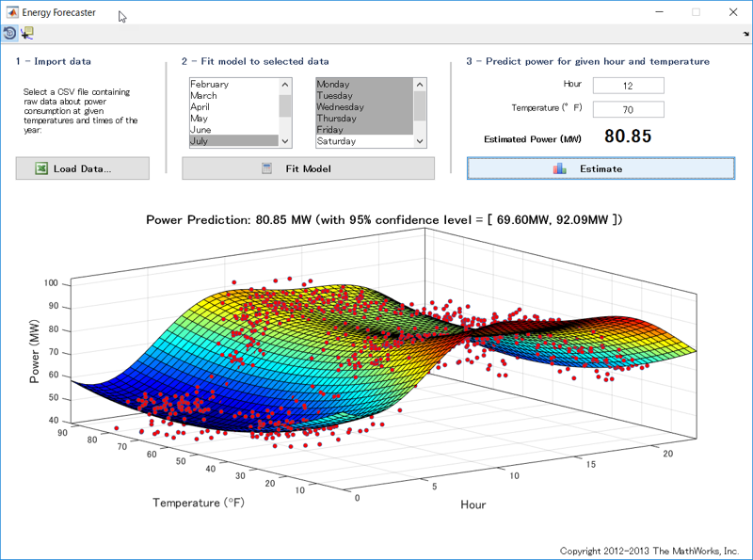The width and height of the screenshot is (753, 560).
Task: Select Saturday in the weekday list
Action: coord(336,141)
